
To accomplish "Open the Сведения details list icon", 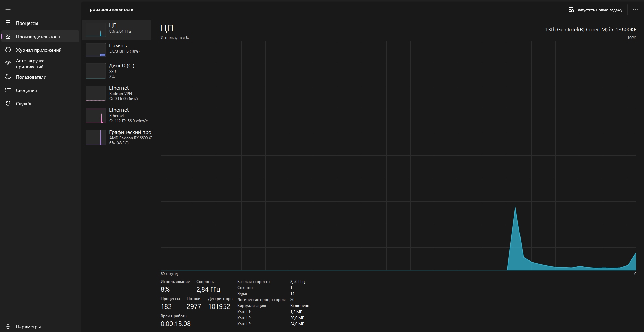I will point(8,90).
